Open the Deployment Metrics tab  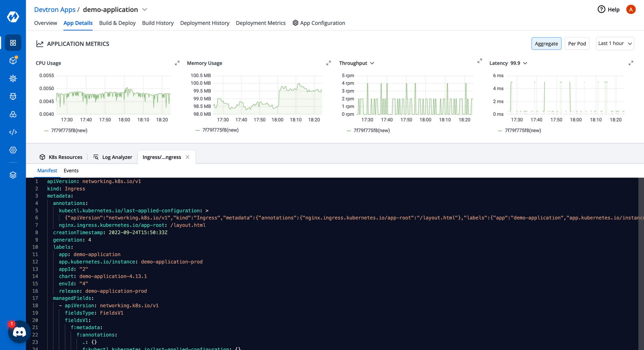coord(260,23)
